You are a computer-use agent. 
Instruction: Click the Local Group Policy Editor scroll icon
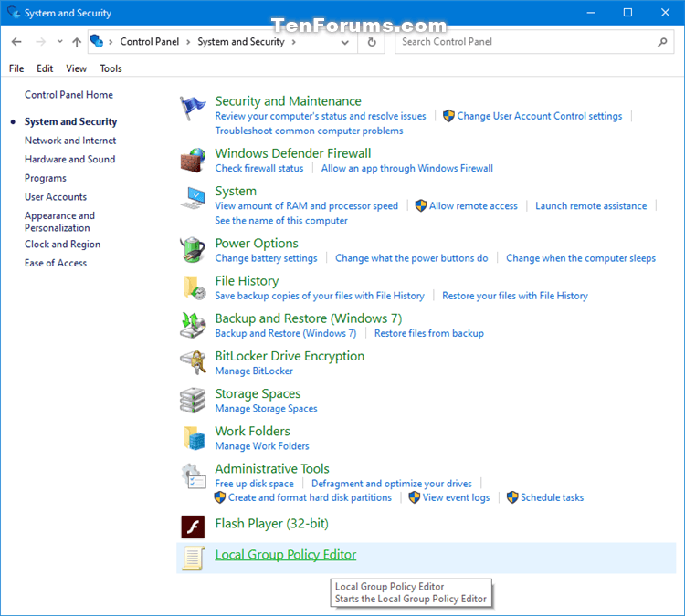(193, 558)
